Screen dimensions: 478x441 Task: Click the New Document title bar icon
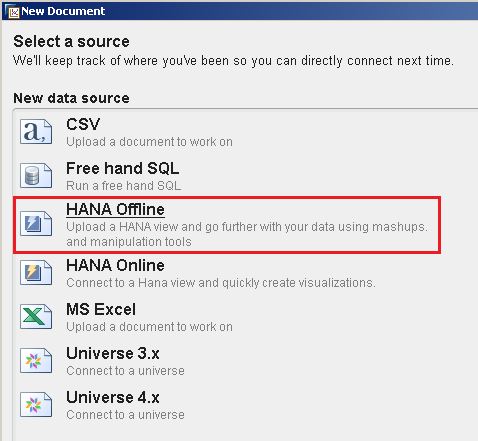pos(13,12)
